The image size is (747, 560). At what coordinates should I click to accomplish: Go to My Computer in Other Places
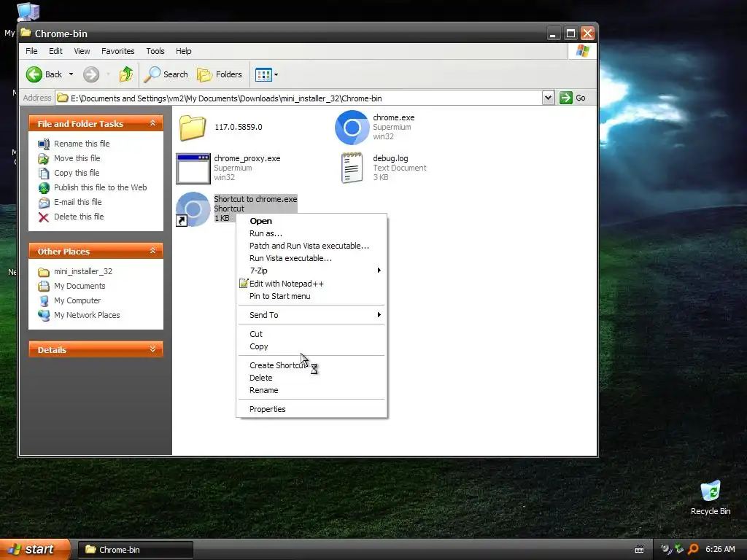(x=77, y=300)
